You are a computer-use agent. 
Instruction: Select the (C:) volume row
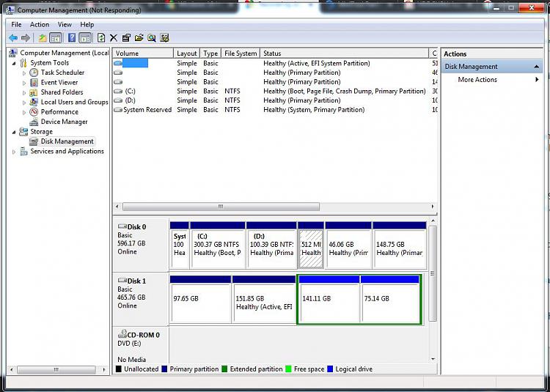(x=275, y=91)
